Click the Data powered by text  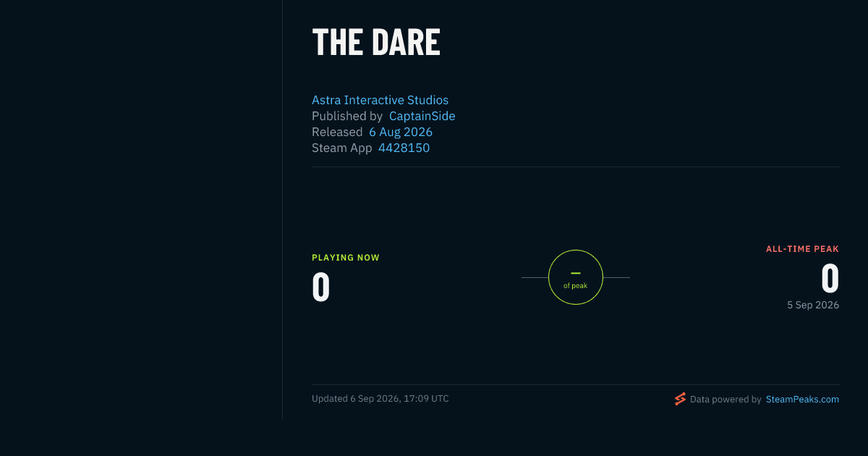click(726, 399)
